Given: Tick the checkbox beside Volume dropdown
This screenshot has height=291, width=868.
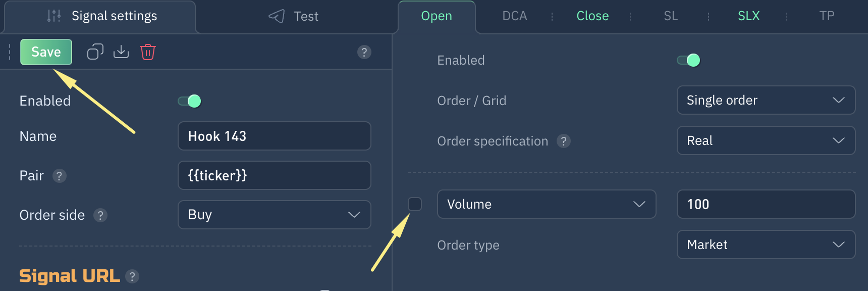Looking at the screenshot, I should tap(415, 204).
